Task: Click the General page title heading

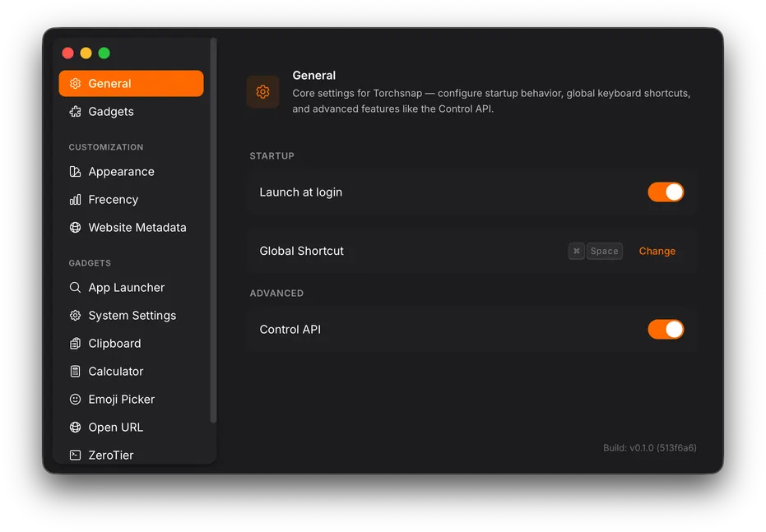Action: click(314, 76)
